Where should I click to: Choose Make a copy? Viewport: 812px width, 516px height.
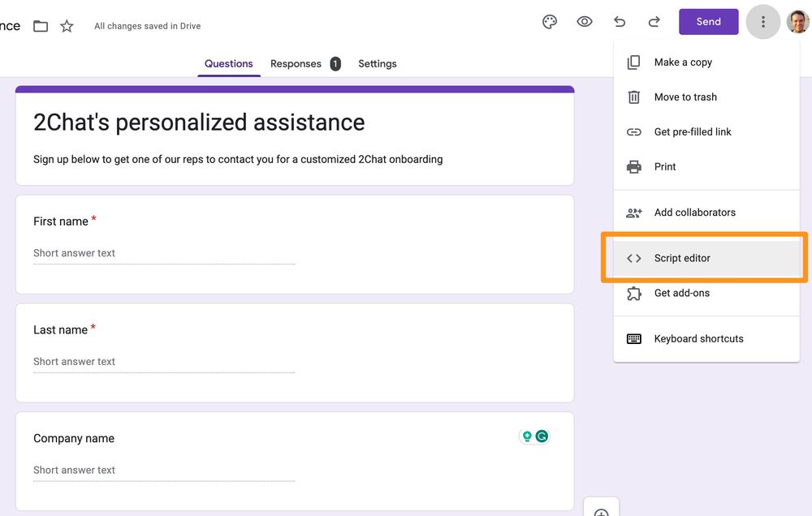pos(683,62)
